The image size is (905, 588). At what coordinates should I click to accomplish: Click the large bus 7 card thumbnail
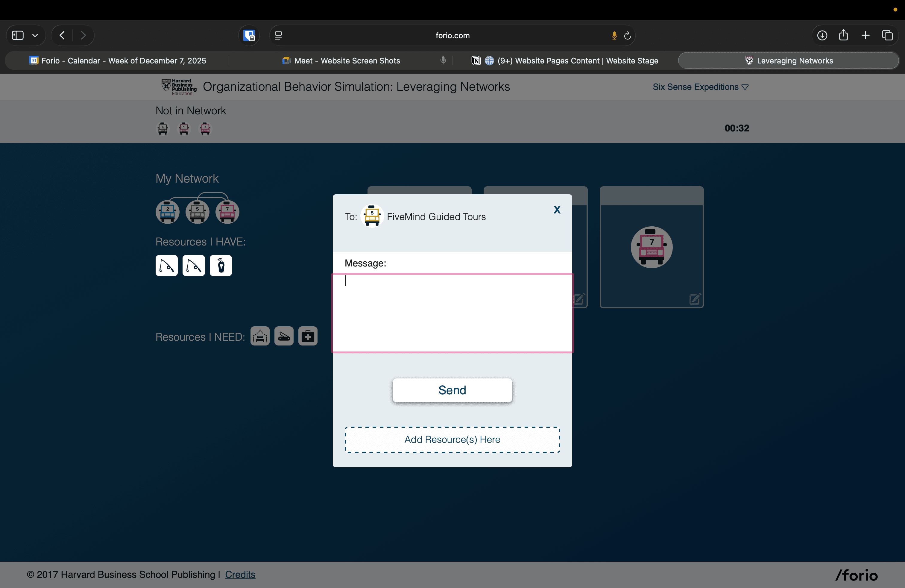(652, 247)
